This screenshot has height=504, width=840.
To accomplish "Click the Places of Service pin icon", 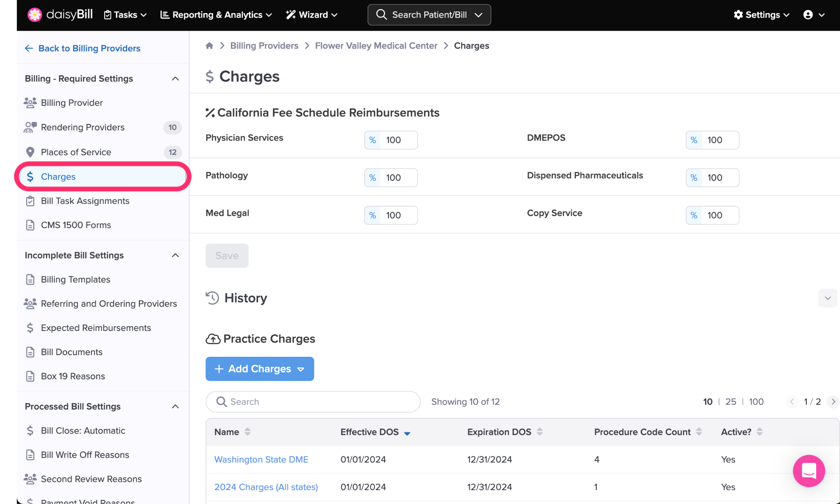I will pyautogui.click(x=30, y=152).
